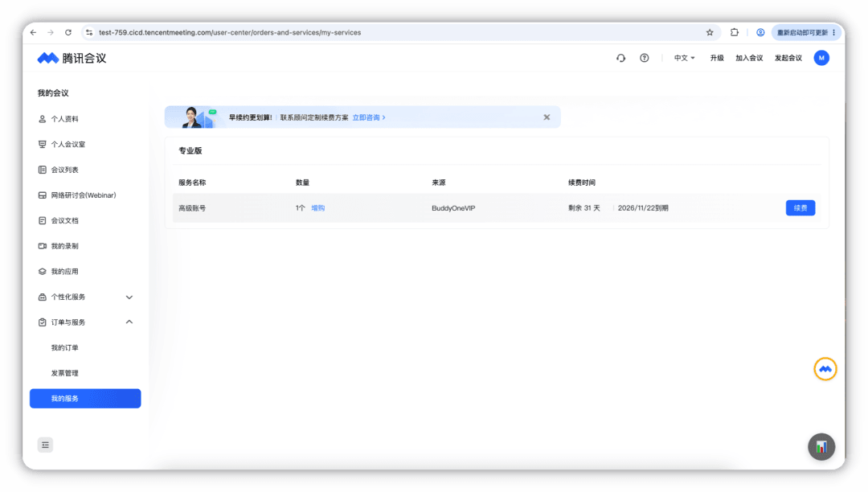Select 我的服务 submenu item
Viewport: 868px width, 492px height.
tap(85, 399)
